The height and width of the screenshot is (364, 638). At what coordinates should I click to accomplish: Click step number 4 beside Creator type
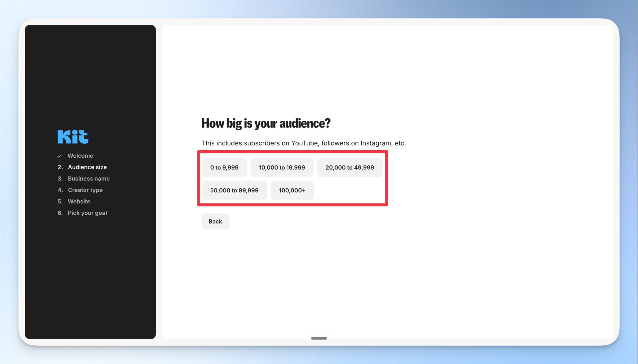pyautogui.click(x=60, y=190)
